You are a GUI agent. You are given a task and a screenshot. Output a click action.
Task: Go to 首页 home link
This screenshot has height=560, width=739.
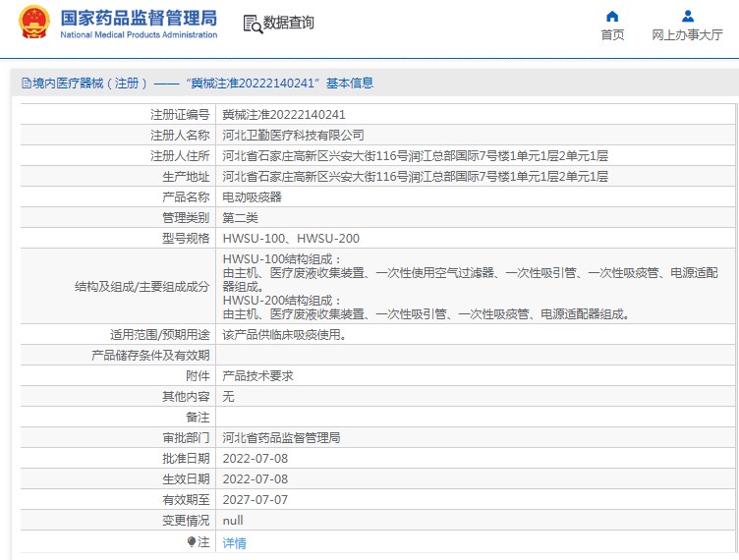point(612,34)
